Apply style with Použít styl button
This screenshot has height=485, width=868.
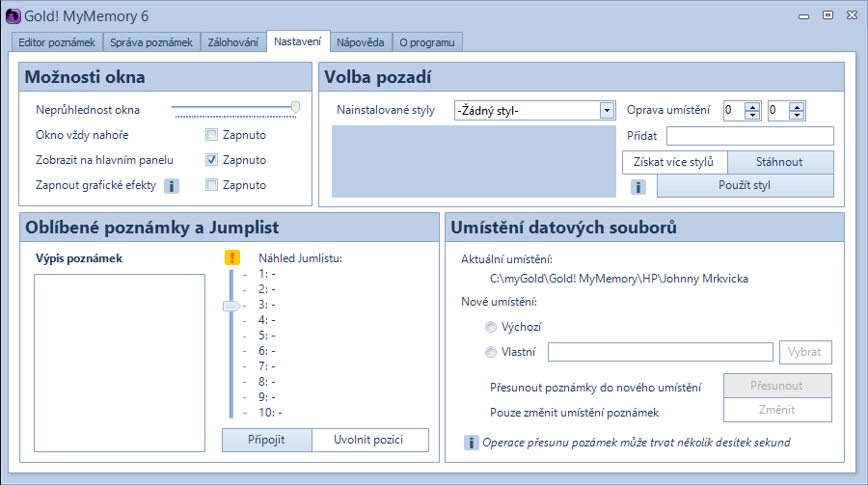pos(745,185)
